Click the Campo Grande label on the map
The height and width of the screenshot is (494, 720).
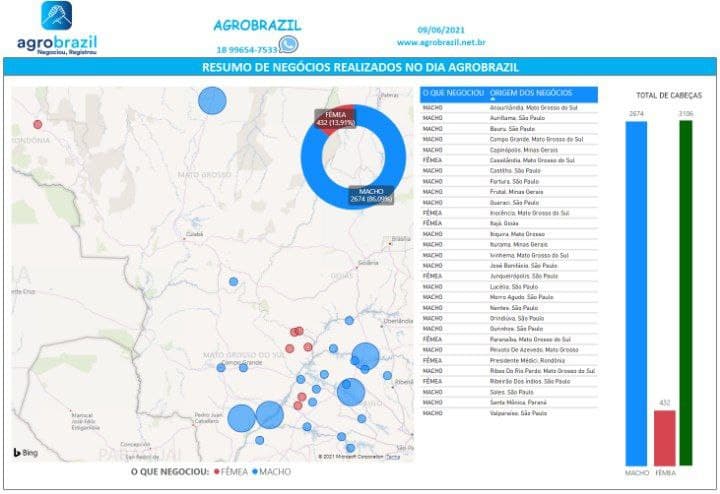(x=242, y=362)
